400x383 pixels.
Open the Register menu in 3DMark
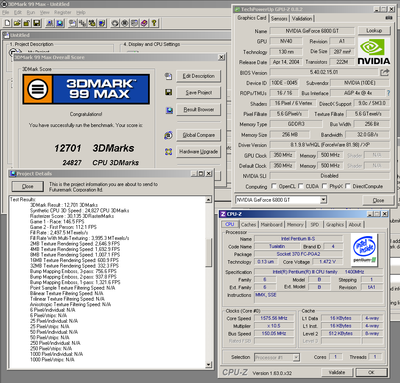62,12
